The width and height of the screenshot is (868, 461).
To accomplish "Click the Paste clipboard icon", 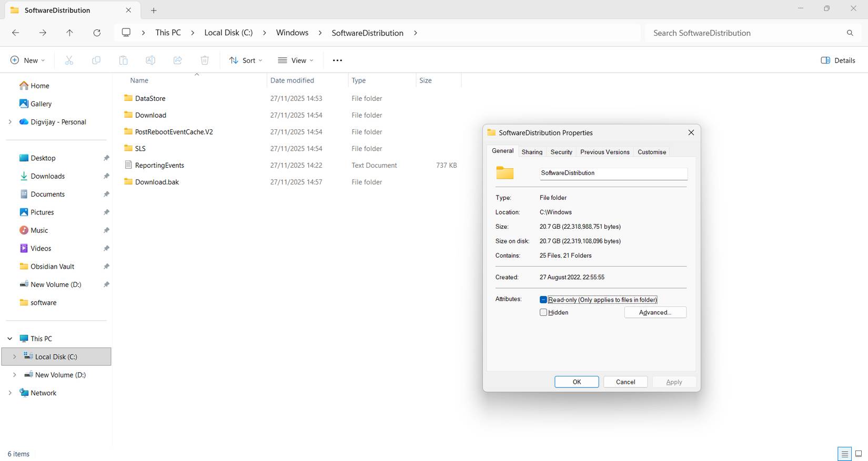I will [123, 60].
